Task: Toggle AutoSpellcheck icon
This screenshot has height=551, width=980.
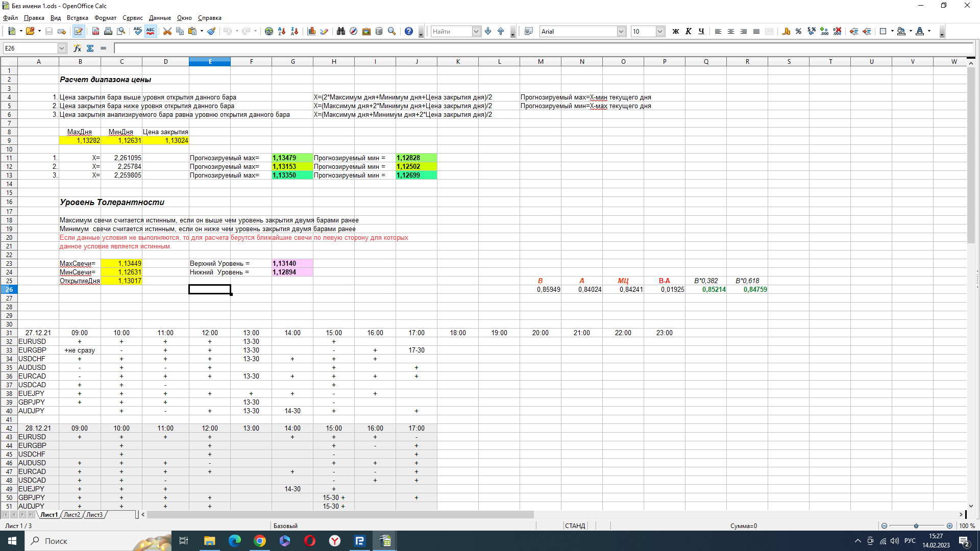Action: click(x=151, y=32)
